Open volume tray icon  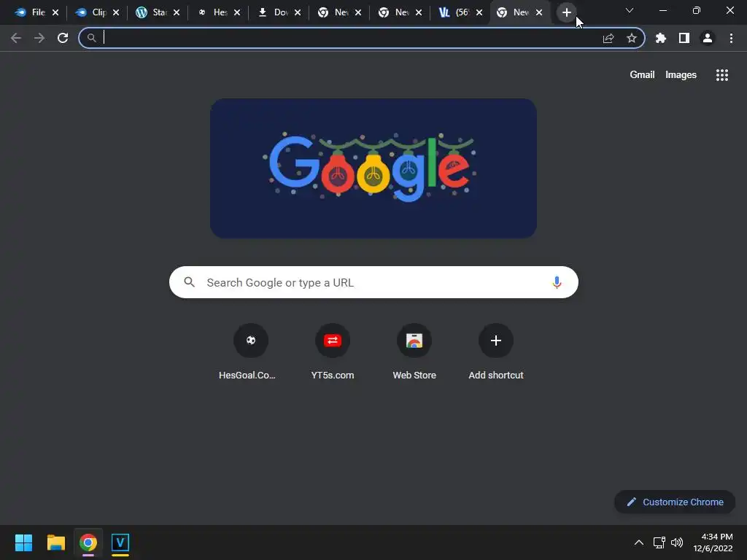pos(676,542)
